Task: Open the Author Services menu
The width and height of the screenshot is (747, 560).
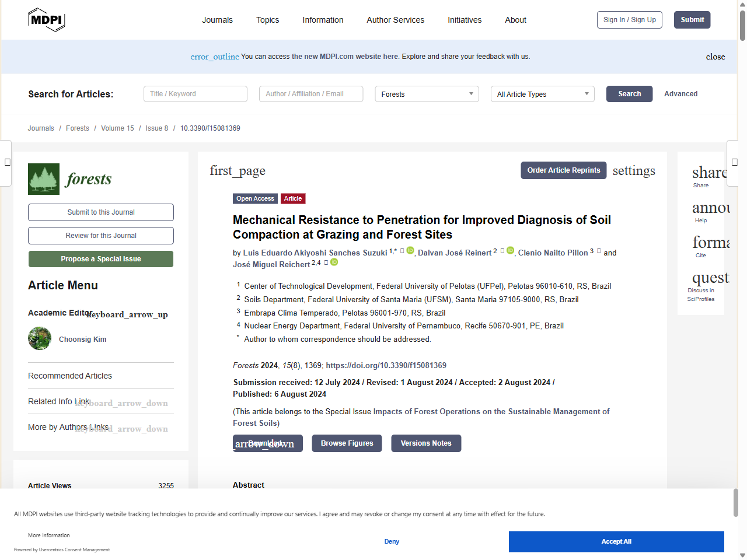Action: tap(395, 19)
